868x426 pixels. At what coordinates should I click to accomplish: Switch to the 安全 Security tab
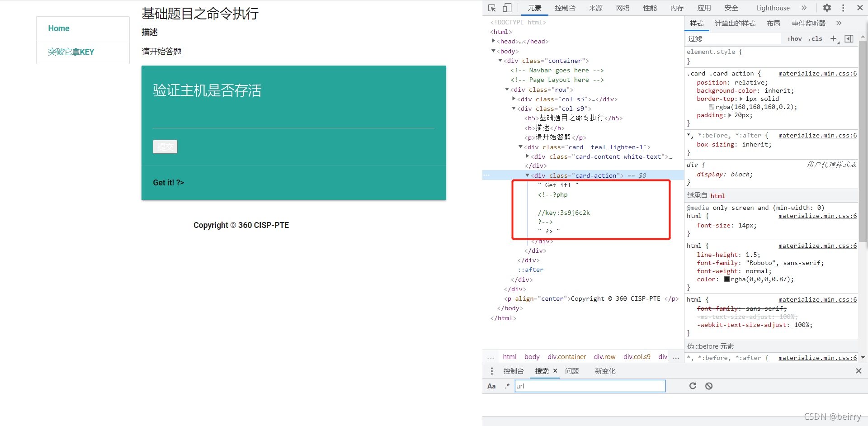731,8
